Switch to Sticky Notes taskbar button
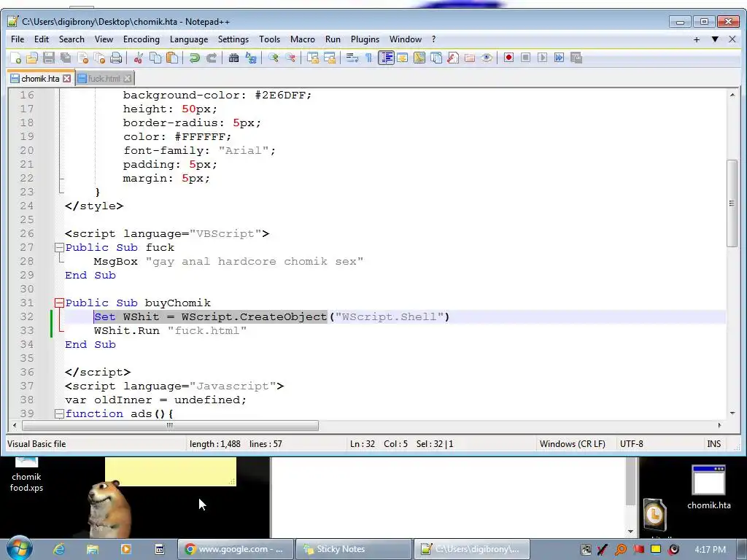This screenshot has width=747, height=560. pos(354,549)
